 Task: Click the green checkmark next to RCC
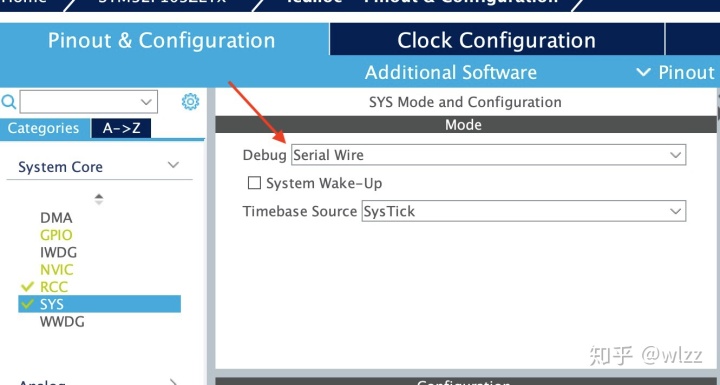tap(28, 287)
